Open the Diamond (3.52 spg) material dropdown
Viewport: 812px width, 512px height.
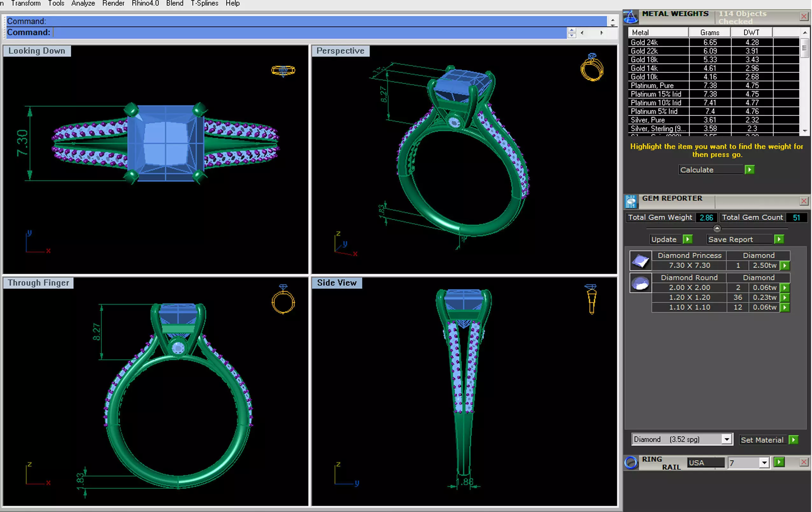(726, 439)
